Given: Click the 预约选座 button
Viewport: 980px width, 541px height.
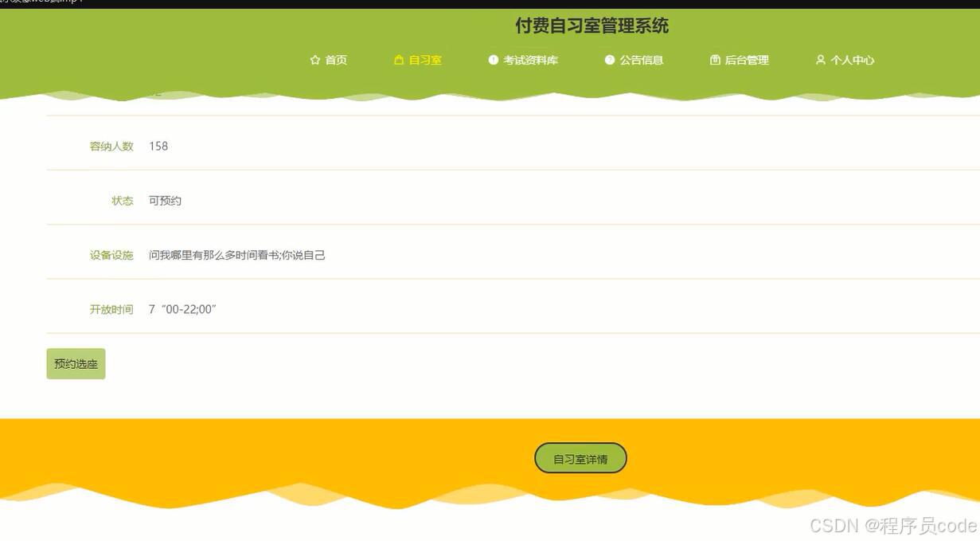Looking at the screenshot, I should 76,364.
